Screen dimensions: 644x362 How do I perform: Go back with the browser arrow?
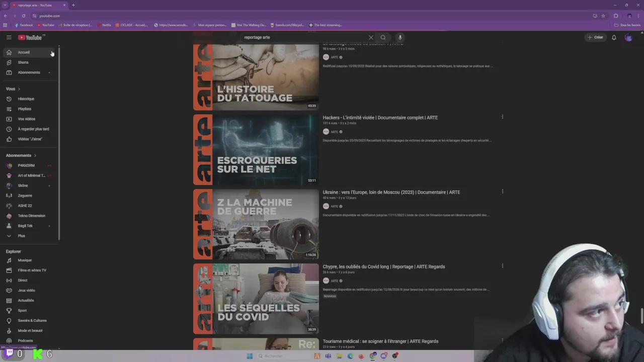(6, 16)
